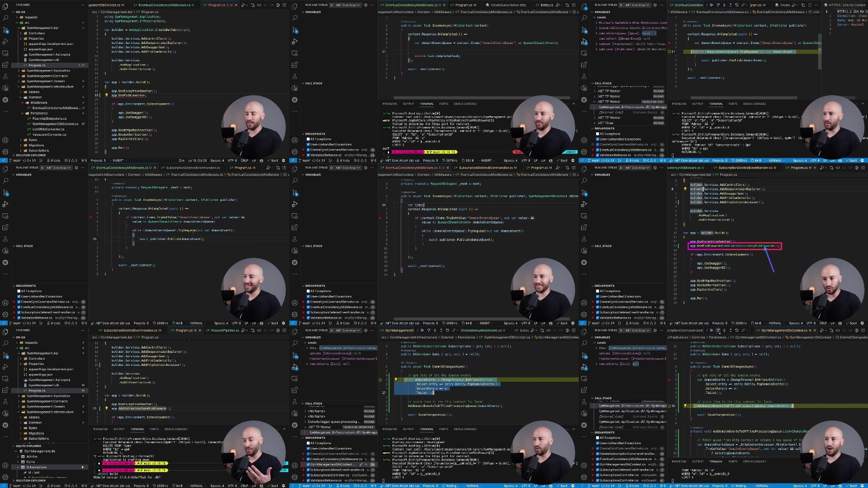868x488 pixels.
Task: Click the lightbulb on line 8 in middle-right frame
Action: pos(685,189)
